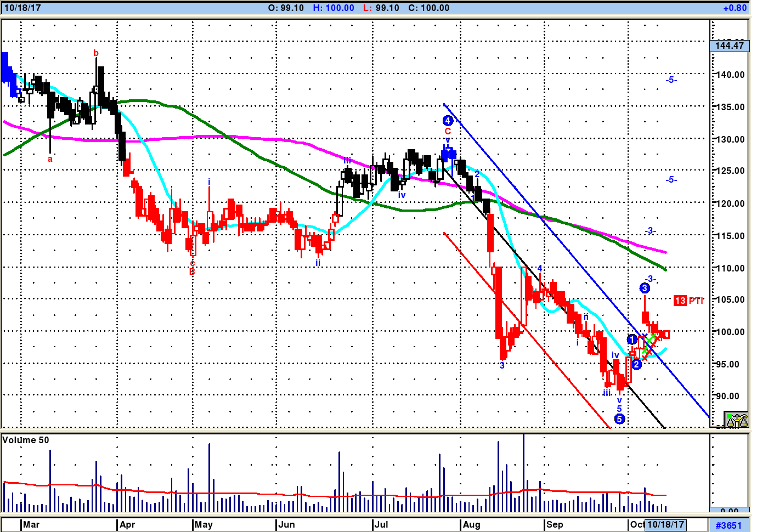Click the red wave label b at peak
Image resolution: width=768 pixels, height=532 pixels.
96,53
